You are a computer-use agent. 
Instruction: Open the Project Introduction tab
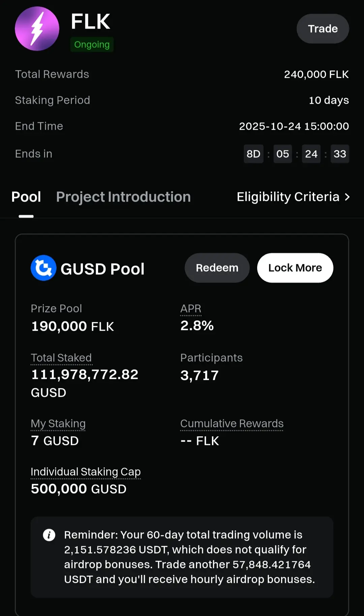tap(123, 197)
